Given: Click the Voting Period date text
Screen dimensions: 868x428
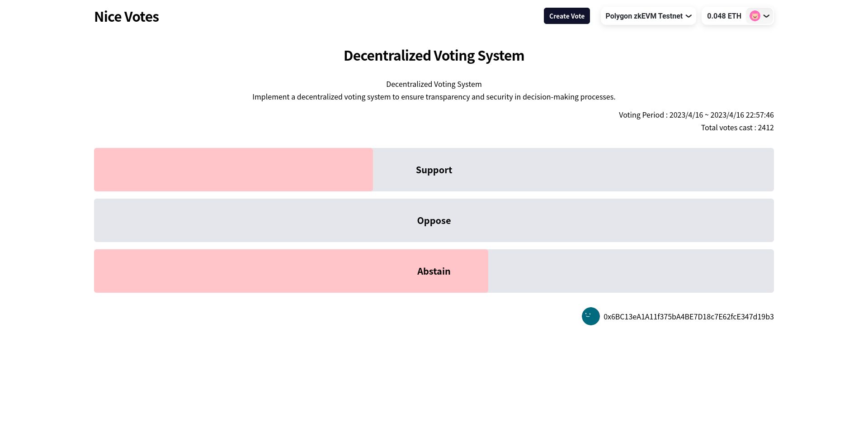Looking at the screenshot, I should pyautogui.click(x=696, y=115).
